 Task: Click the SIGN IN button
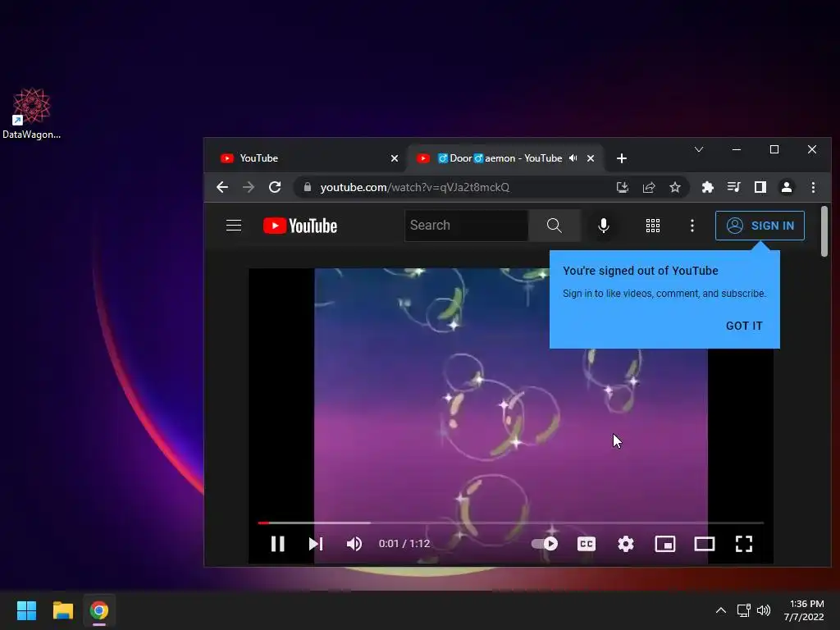tap(760, 226)
